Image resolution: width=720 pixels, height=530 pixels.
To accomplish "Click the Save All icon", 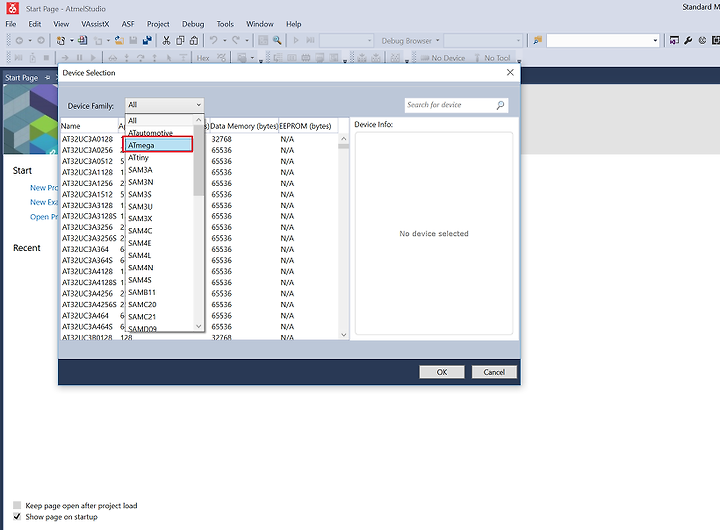I will pyautogui.click(x=147, y=40).
